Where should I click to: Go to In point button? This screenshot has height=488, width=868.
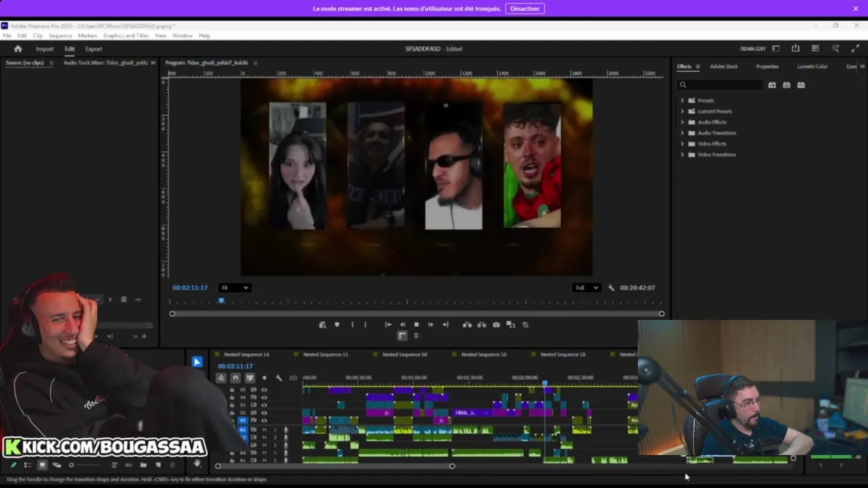(x=388, y=325)
